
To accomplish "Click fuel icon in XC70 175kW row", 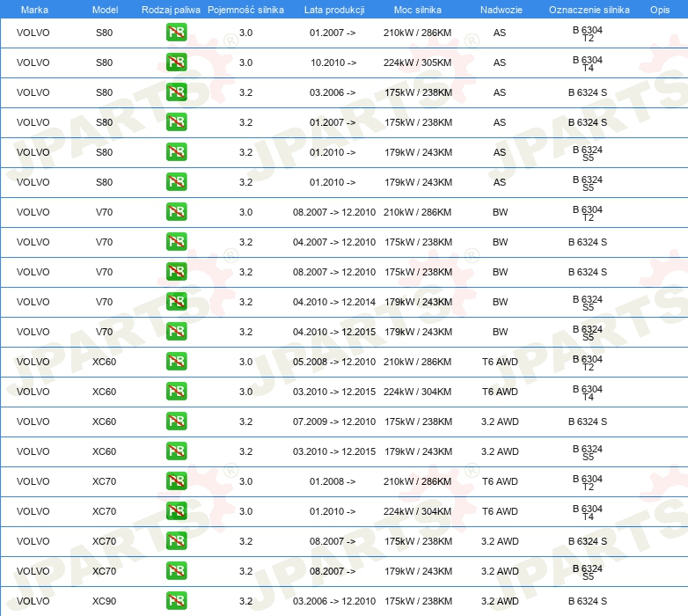I will (x=176, y=541).
